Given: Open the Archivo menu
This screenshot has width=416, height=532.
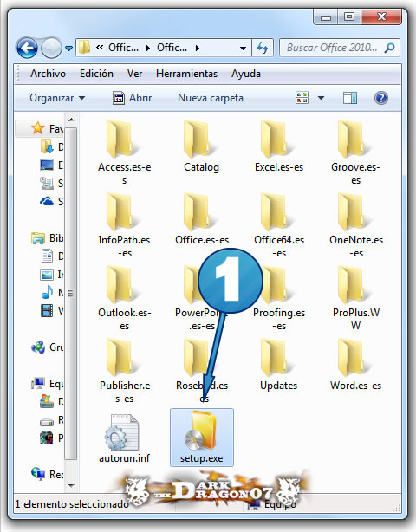Looking at the screenshot, I should tap(48, 74).
